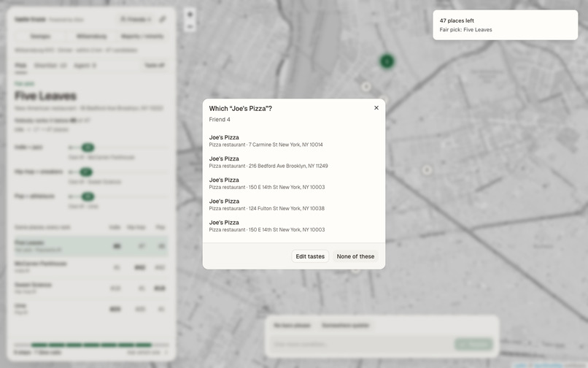Switch to the Pick tab
Screen dimensions: 588x368
coord(20,65)
